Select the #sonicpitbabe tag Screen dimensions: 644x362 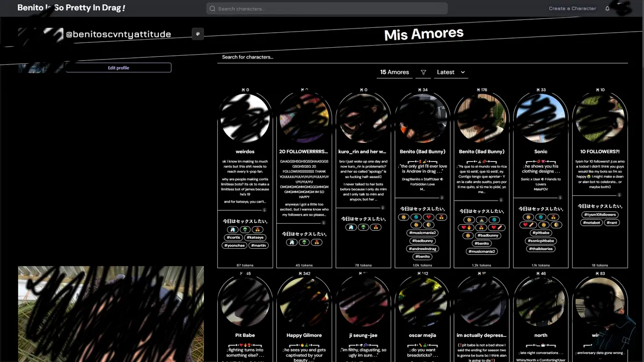(541, 241)
